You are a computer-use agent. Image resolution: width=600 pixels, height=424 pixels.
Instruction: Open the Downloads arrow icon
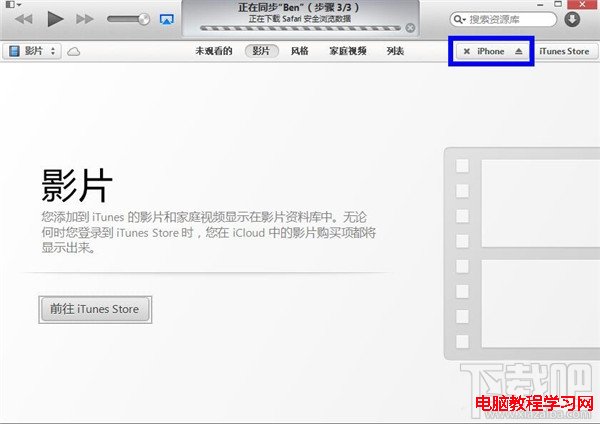click(572, 19)
